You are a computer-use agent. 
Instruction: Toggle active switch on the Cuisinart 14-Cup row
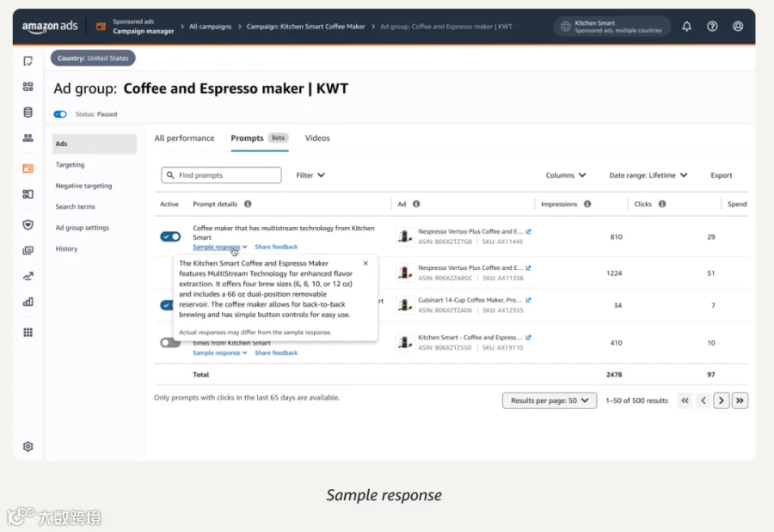click(x=166, y=305)
